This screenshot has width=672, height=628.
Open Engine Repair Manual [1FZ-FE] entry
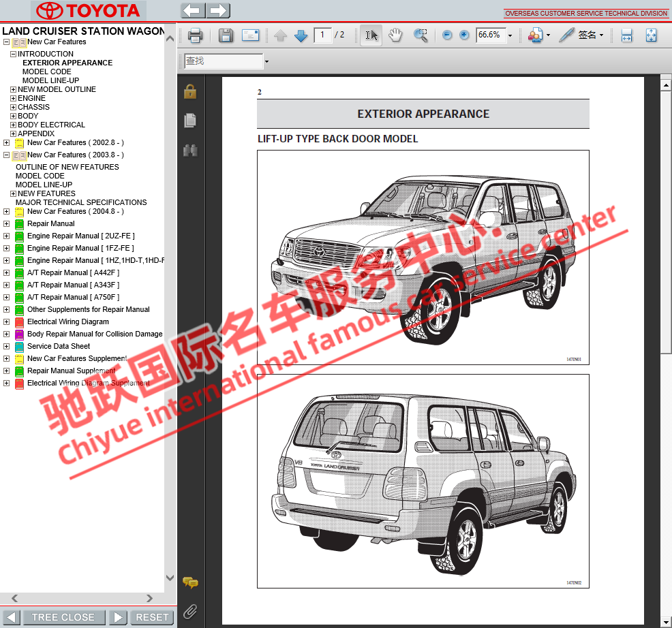(x=80, y=249)
